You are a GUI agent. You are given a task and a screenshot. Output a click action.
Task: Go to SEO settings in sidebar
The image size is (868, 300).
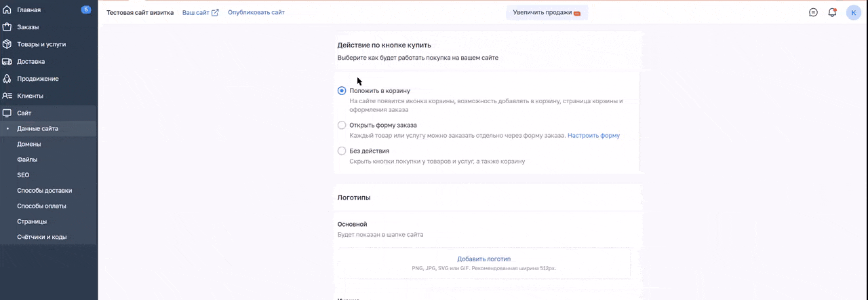[x=23, y=175]
